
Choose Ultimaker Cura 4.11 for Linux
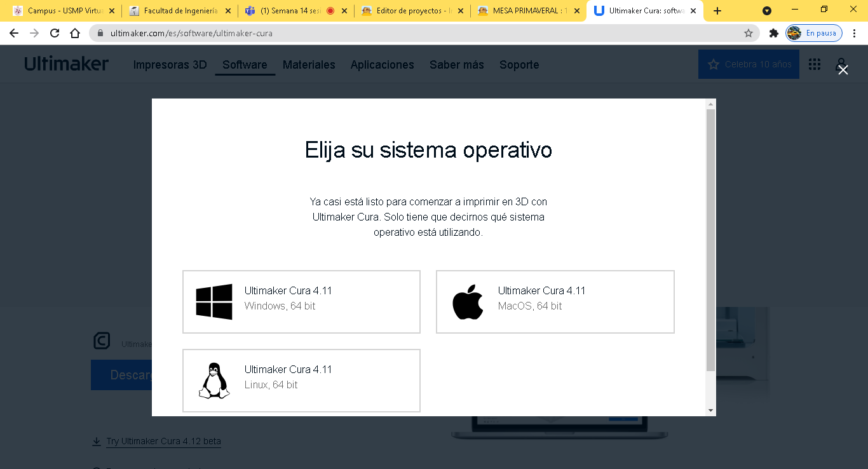tap(301, 381)
